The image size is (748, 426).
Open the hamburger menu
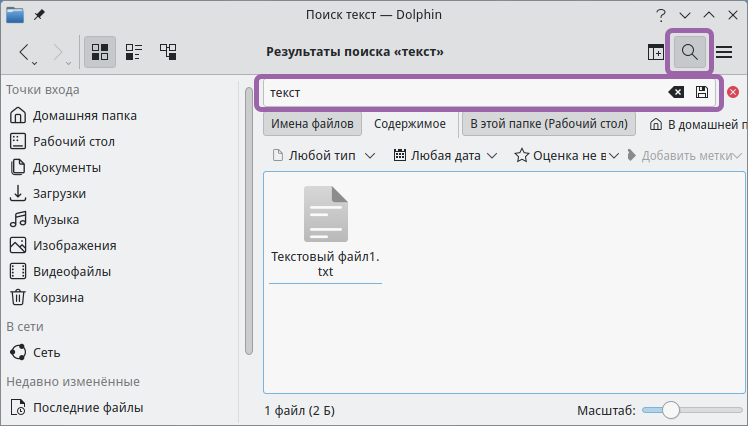click(x=724, y=52)
